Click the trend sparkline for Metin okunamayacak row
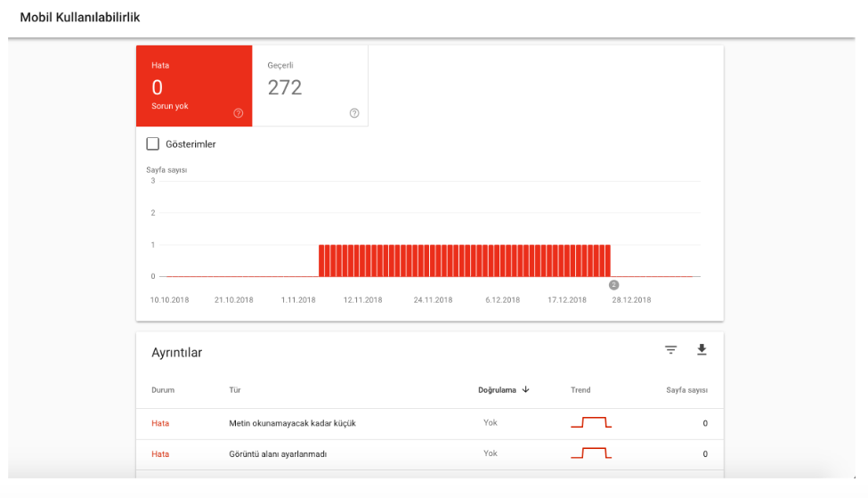868x498 pixels. point(591,422)
